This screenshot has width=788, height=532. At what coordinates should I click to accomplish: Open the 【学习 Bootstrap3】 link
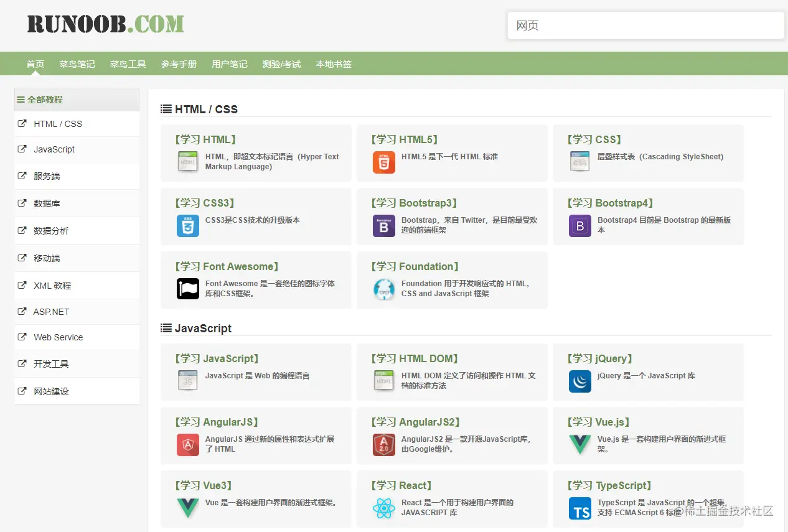413,203
